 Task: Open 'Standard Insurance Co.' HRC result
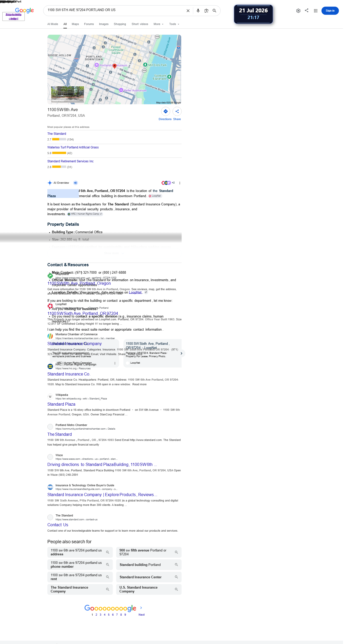(69, 374)
